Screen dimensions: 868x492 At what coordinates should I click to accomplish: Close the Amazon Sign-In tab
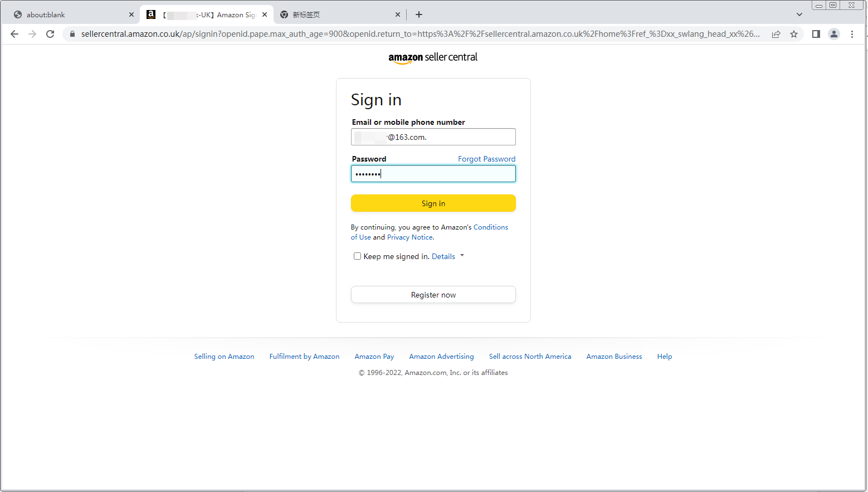pyautogui.click(x=265, y=14)
